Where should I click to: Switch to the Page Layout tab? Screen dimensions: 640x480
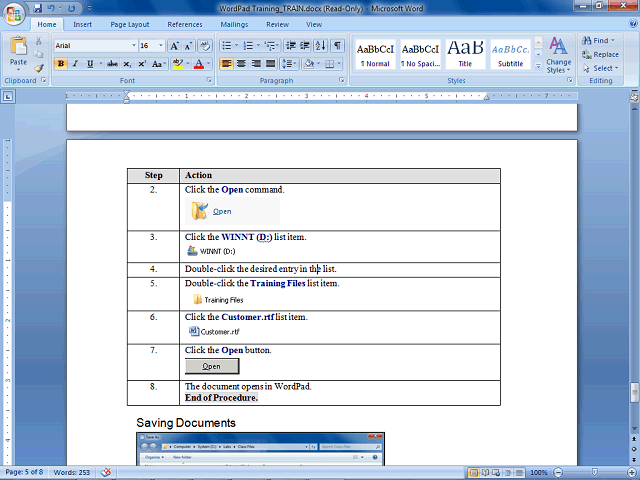point(130,24)
